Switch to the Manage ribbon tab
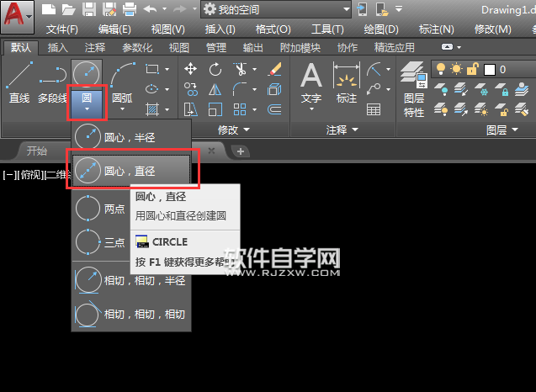This screenshot has width=536, height=392. pyautogui.click(x=216, y=47)
